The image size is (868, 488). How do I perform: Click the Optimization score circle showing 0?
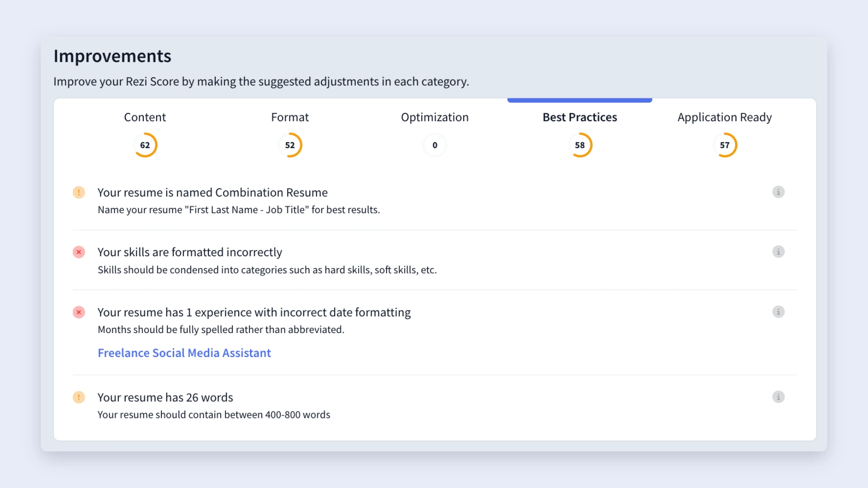434,145
